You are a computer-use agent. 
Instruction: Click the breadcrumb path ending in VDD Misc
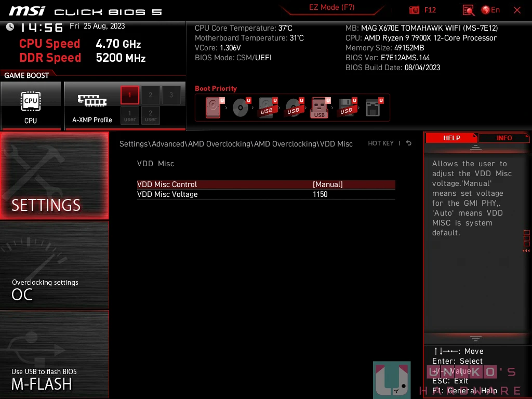point(236,144)
